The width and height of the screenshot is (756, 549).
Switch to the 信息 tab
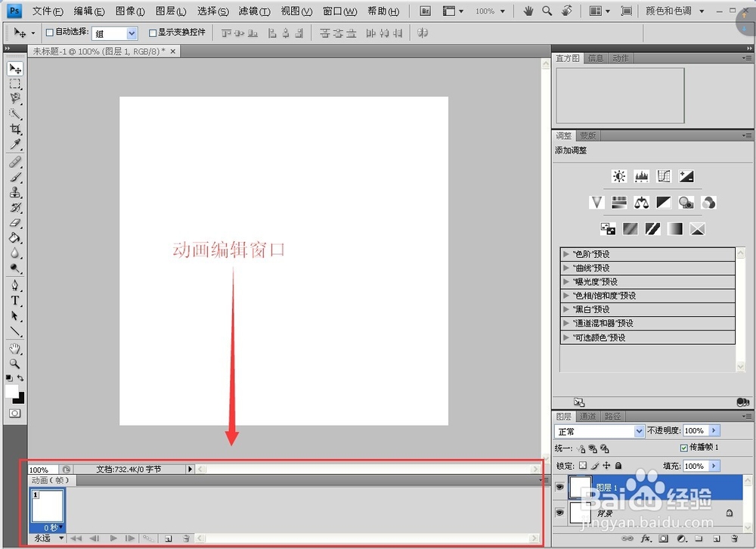[x=596, y=58]
